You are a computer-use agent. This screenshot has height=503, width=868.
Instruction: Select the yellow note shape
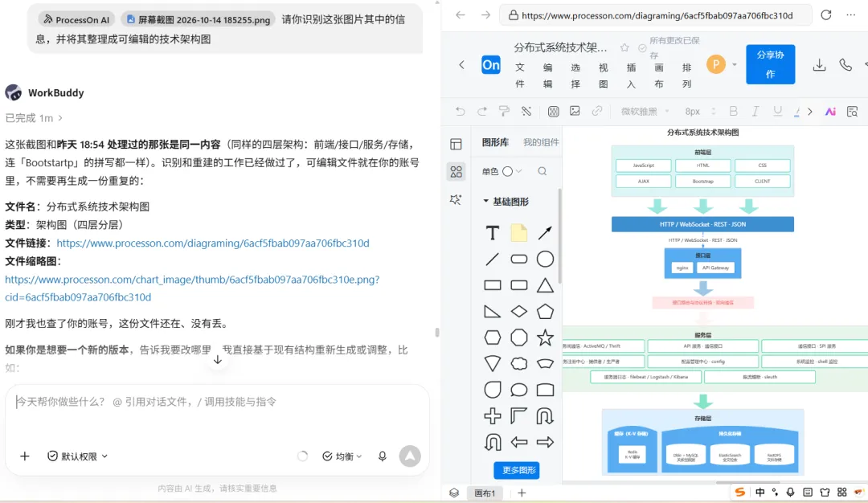[518, 233]
